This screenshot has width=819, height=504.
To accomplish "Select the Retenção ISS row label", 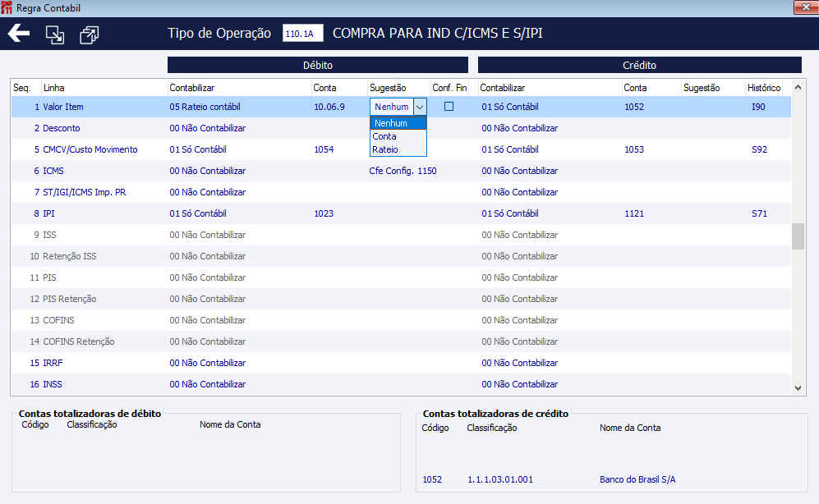I will click(70, 256).
